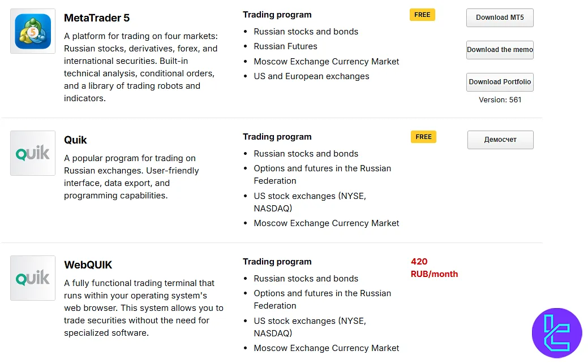Click the Trading program heading for Quik
The width and height of the screenshot is (588, 364).
(x=277, y=136)
